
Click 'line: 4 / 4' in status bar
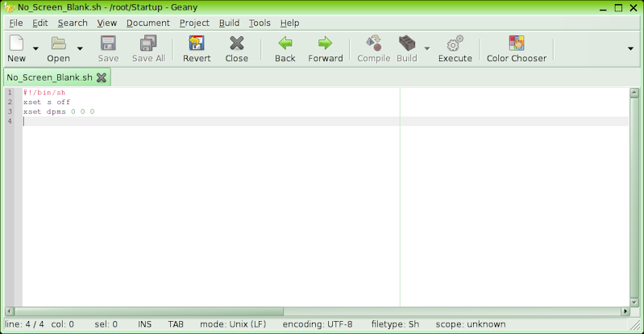pos(24,324)
